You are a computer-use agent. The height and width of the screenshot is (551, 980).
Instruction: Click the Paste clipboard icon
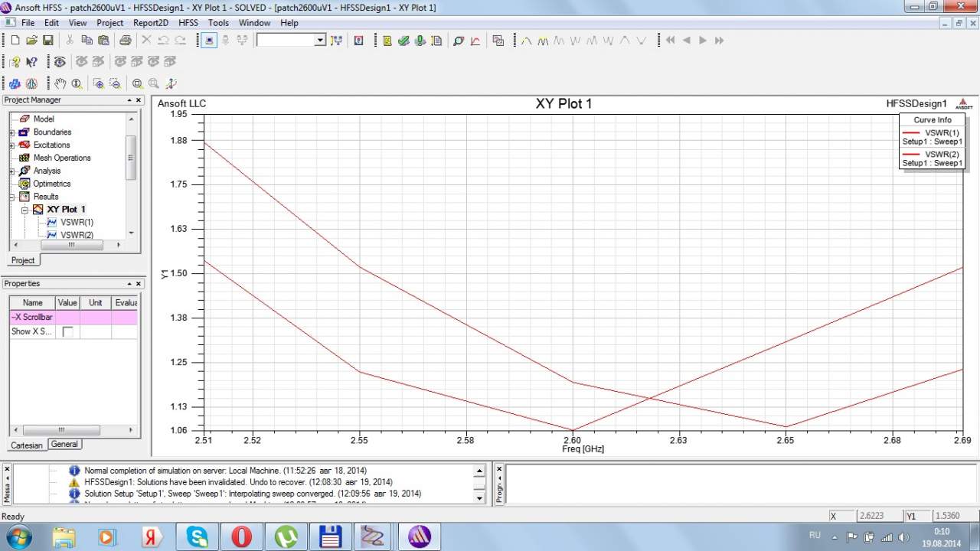[103, 41]
